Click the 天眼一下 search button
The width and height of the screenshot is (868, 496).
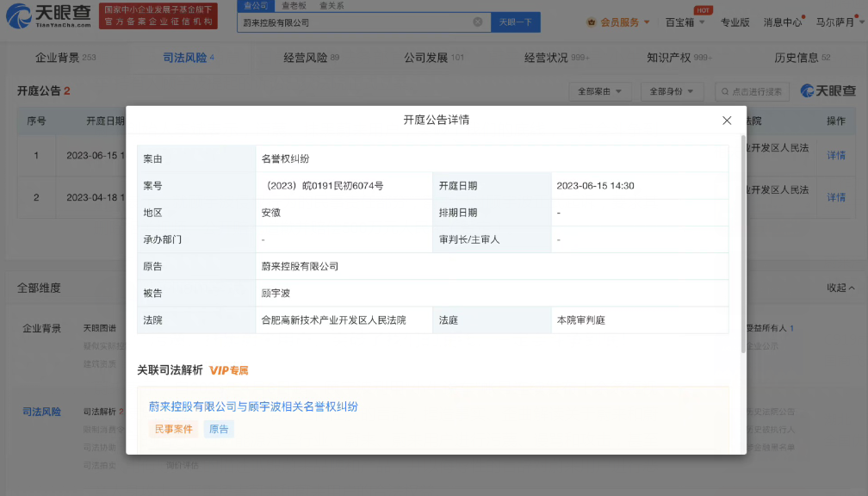[515, 22]
